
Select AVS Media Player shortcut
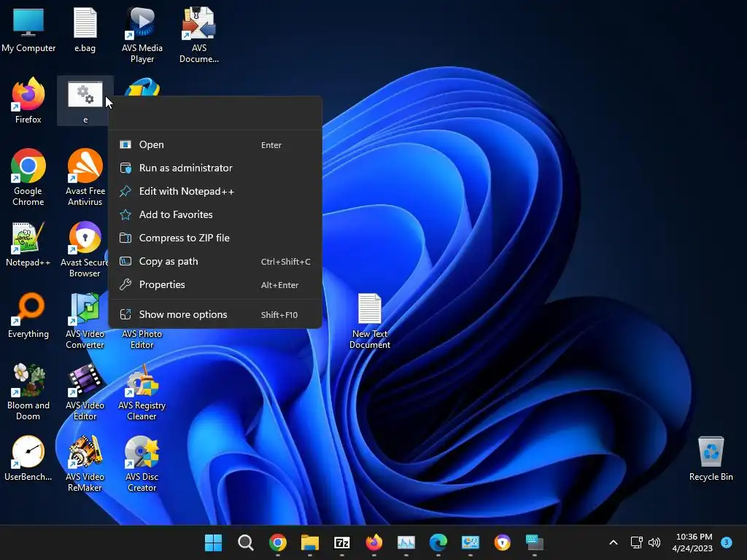142,35
